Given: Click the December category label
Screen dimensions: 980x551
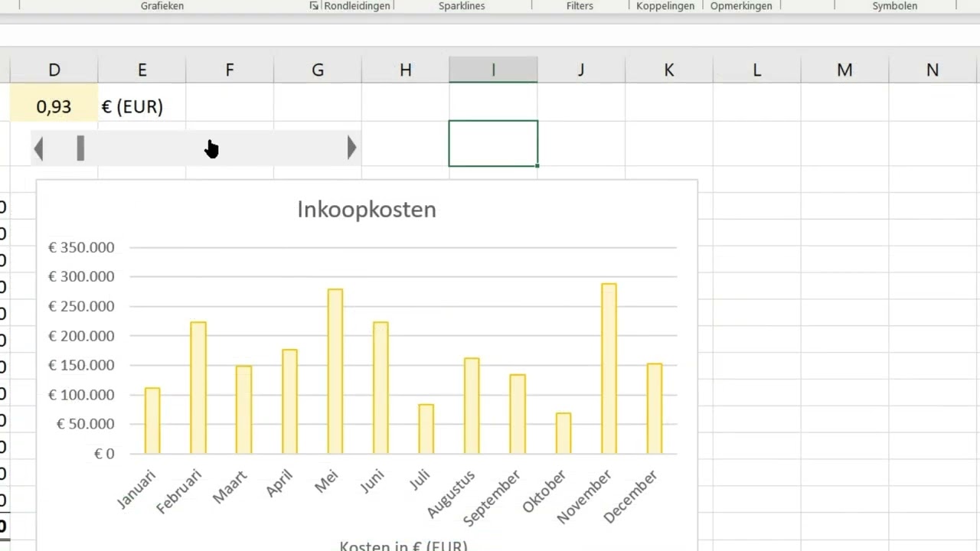Looking at the screenshot, I should coord(631,497).
